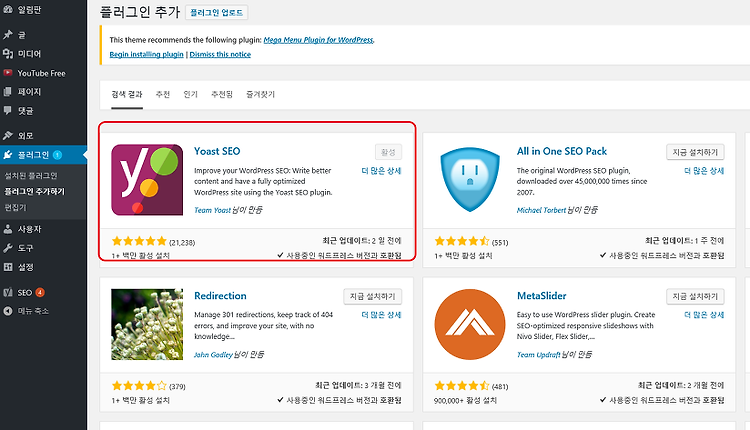Click '900,000+ 활성 설치' text
The height and width of the screenshot is (430, 750).
465,400
